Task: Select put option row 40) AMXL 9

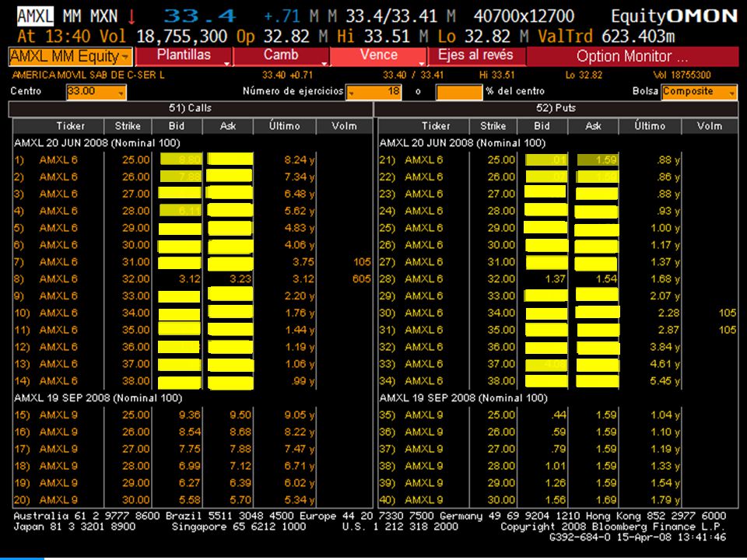Action: [558, 500]
